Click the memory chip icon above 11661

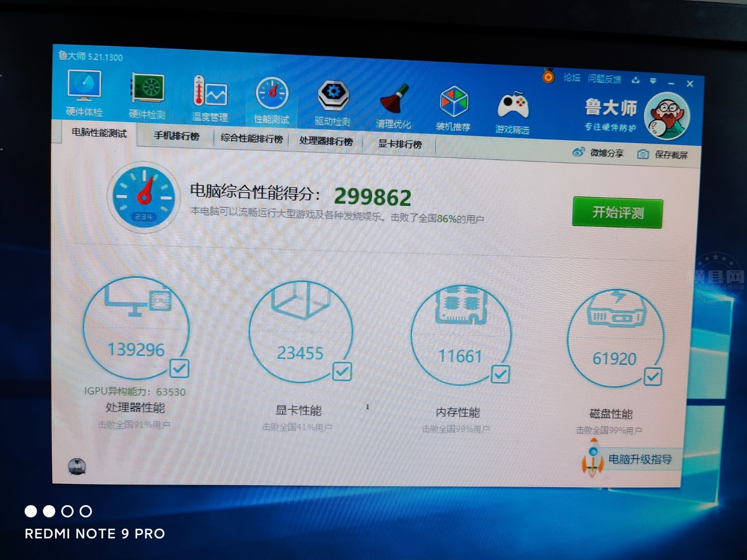point(462,305)
